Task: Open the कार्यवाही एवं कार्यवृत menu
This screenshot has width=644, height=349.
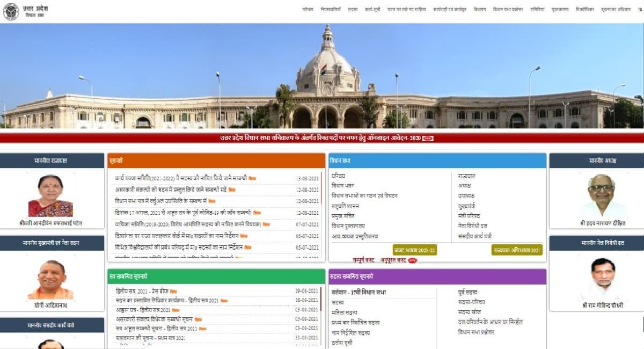Action: click(x=450, y=9)
